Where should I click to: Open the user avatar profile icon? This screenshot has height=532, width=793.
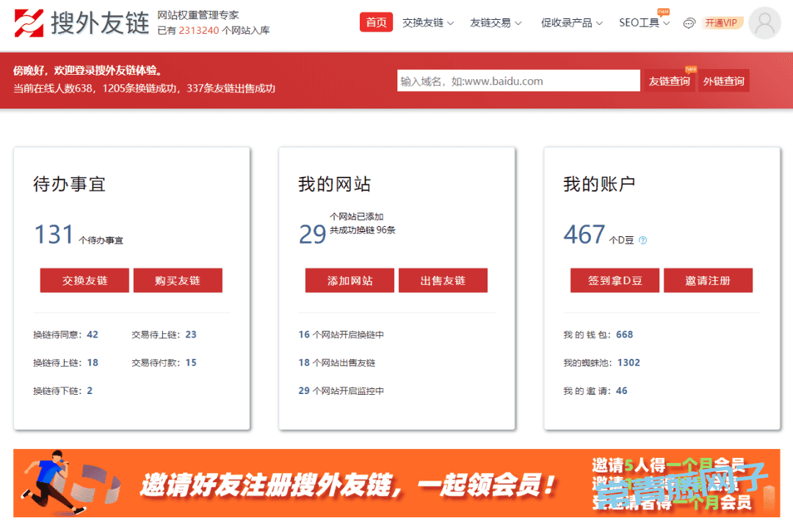764,23
